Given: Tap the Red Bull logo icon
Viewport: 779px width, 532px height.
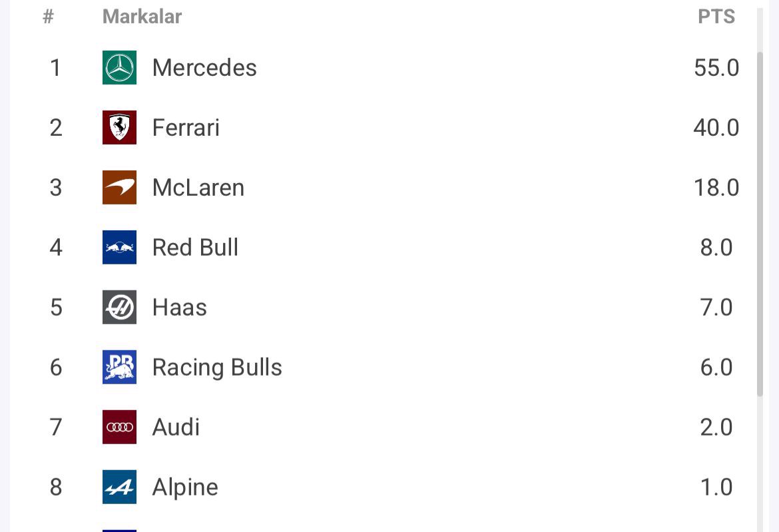Looking at the screenshot, I should [119, 248].
